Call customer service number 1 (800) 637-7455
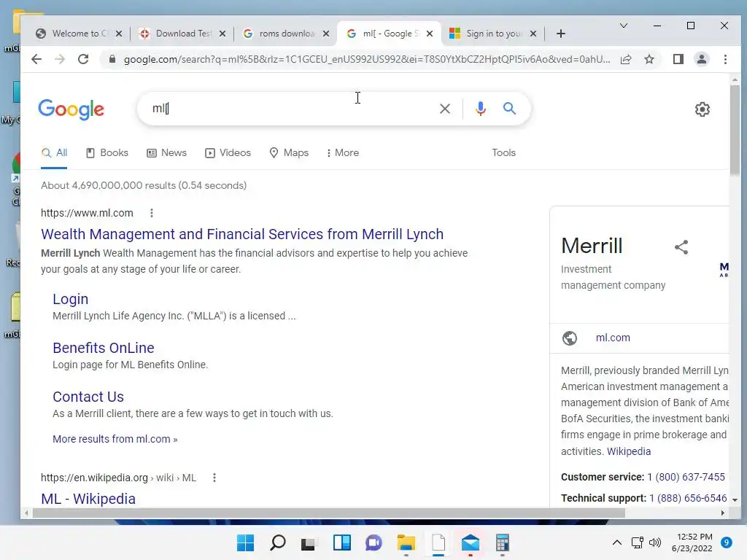747x560 pixels. [686, 477]
